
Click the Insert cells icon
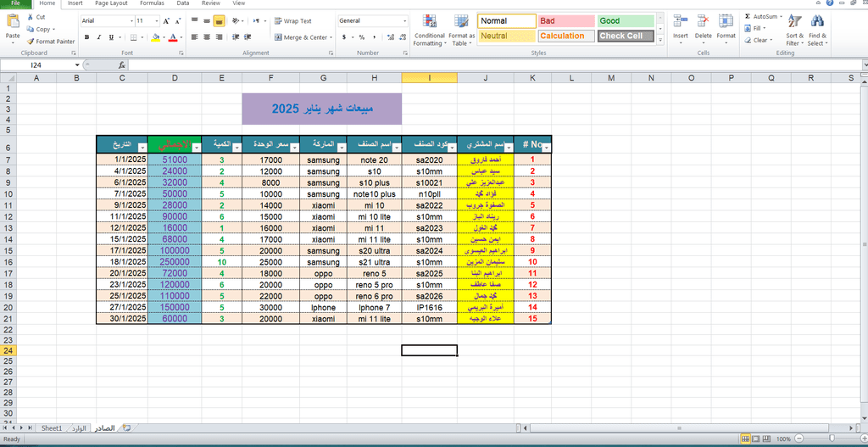tap(681, 22)
